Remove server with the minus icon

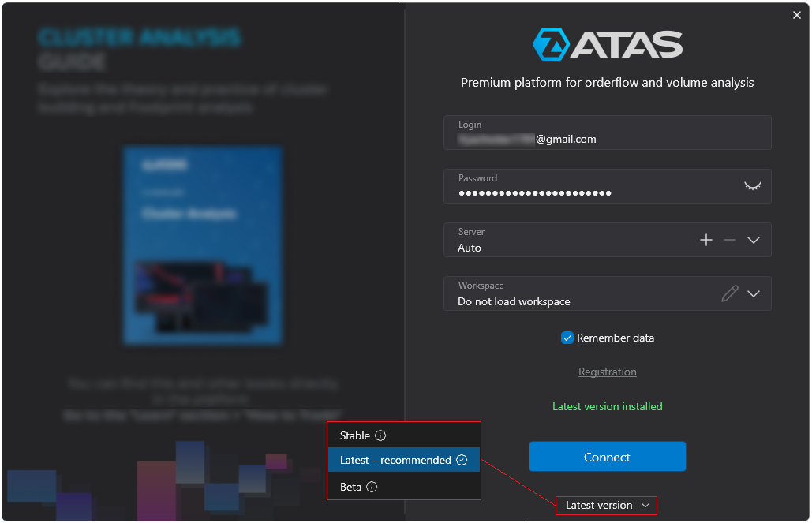click(x=730, y=240)
